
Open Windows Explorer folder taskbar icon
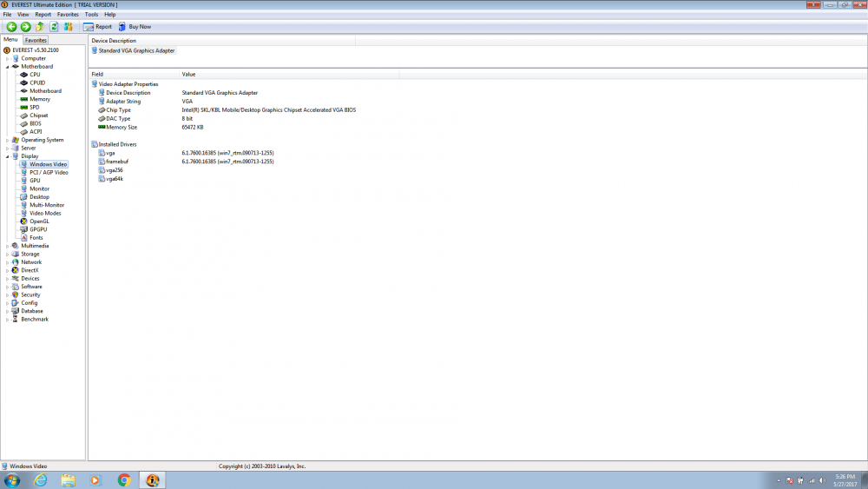coord(68,480)
